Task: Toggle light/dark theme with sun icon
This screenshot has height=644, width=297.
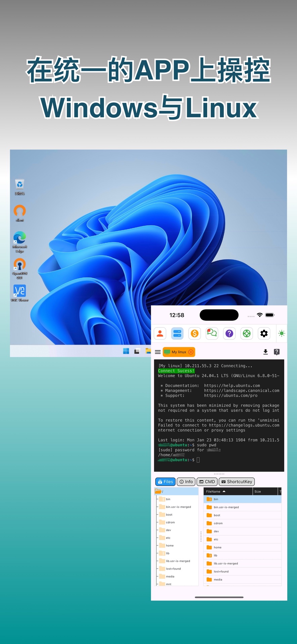Action: click(x=282, y=333)
